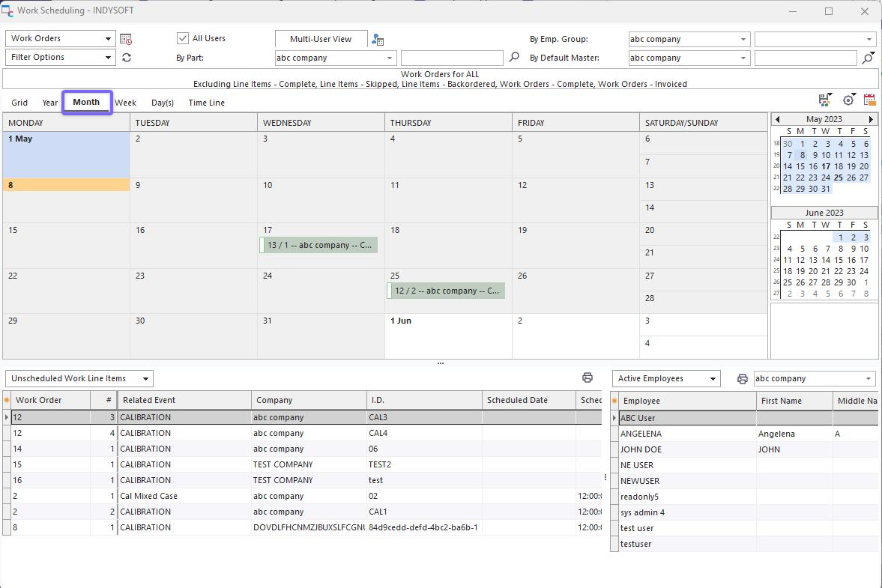Click the refresh icon beside Filter Options
Screen dimensions: 882x588
point(127,58)
